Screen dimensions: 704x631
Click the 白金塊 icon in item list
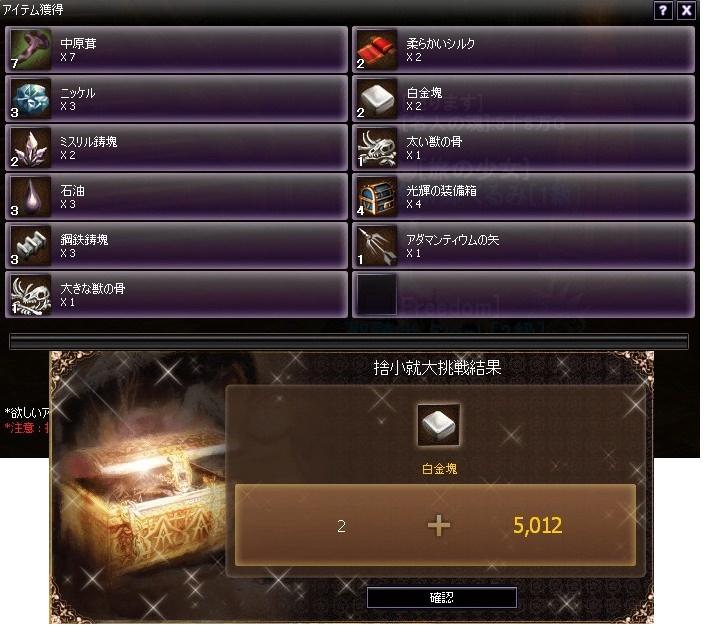tap(377, 98)
